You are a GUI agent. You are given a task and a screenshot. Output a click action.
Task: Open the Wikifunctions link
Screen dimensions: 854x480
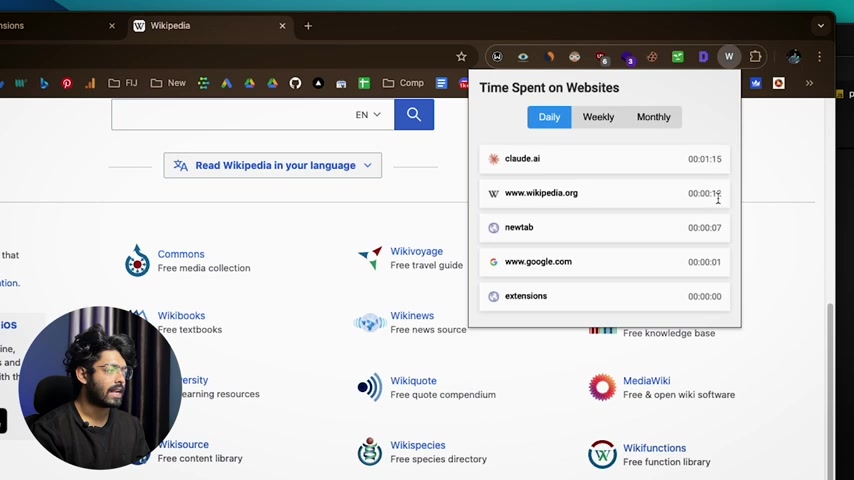[x=655, y=448]
